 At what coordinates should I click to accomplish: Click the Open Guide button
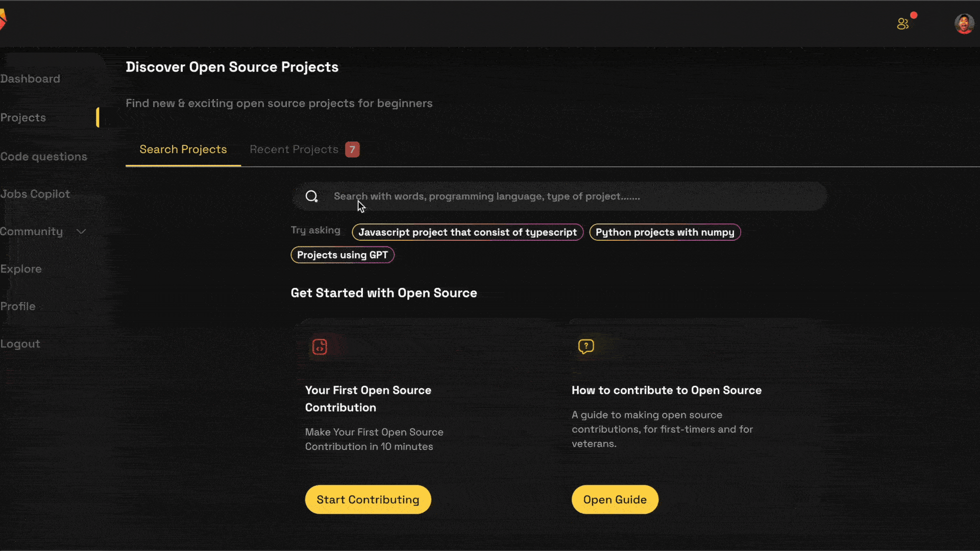point(615,499)
